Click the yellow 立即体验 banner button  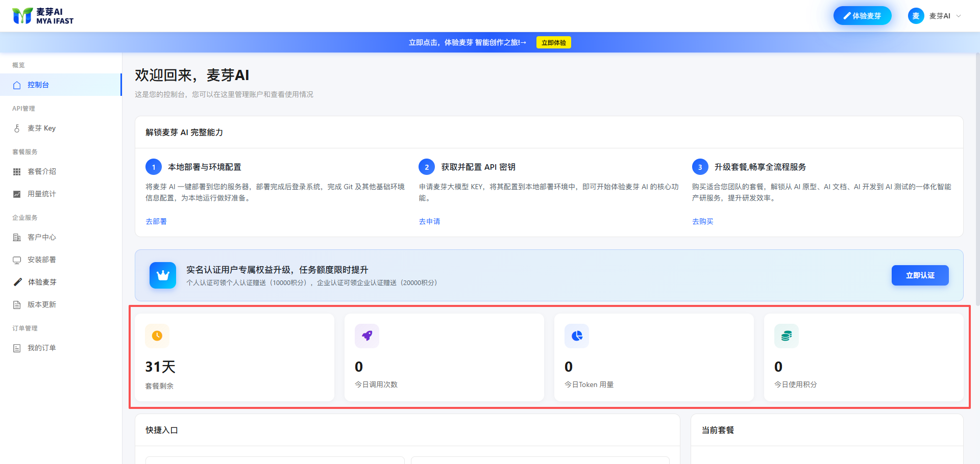[x=553, y=42]
